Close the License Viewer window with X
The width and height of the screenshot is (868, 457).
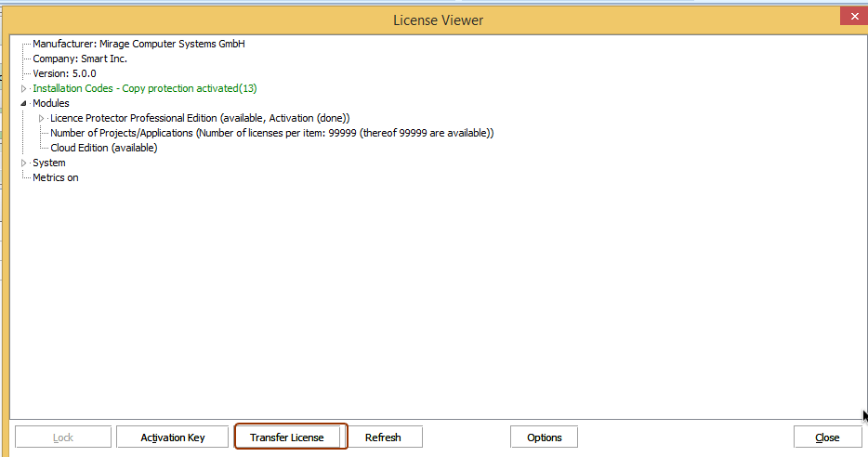(854, 16)
